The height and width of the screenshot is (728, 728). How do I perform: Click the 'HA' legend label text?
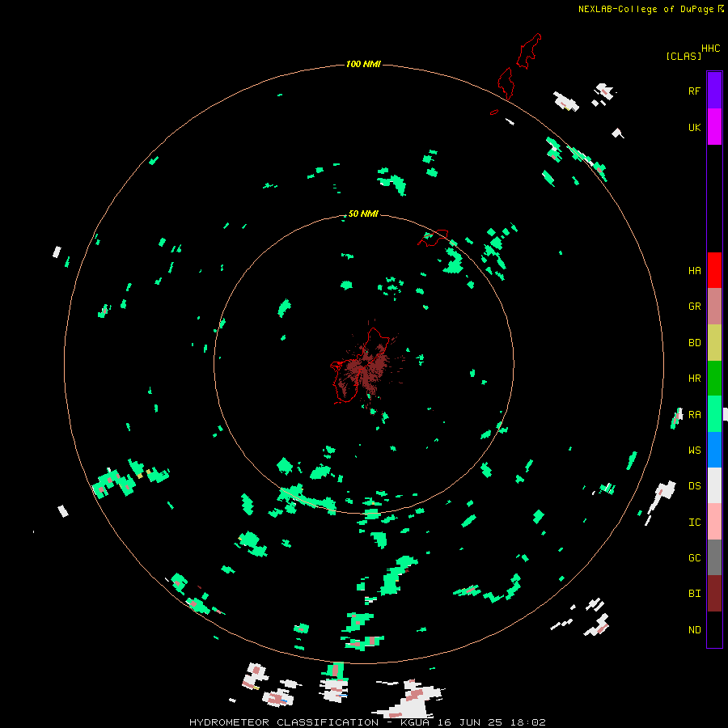694,271
